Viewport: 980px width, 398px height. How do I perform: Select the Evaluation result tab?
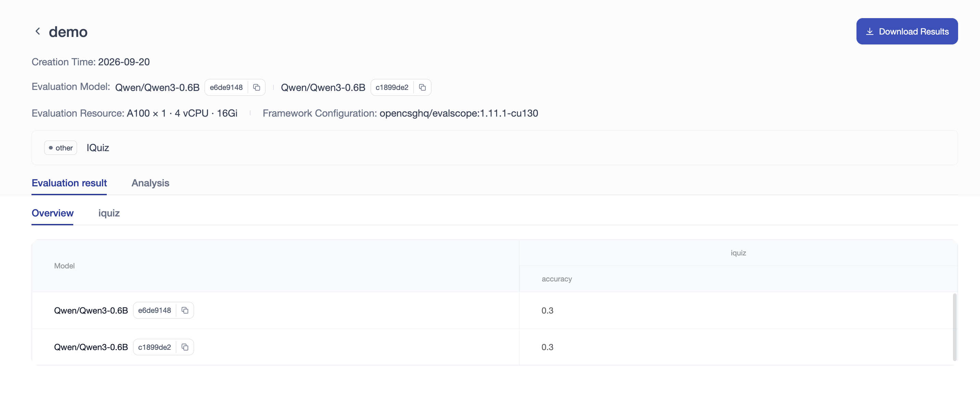coord(69,183)
